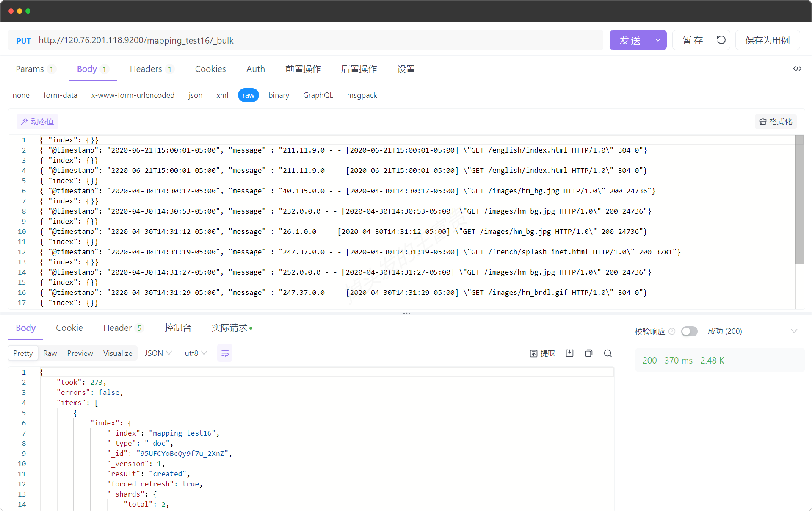
Task: Click the 370 ms response time
Action: tap(678, 361)
